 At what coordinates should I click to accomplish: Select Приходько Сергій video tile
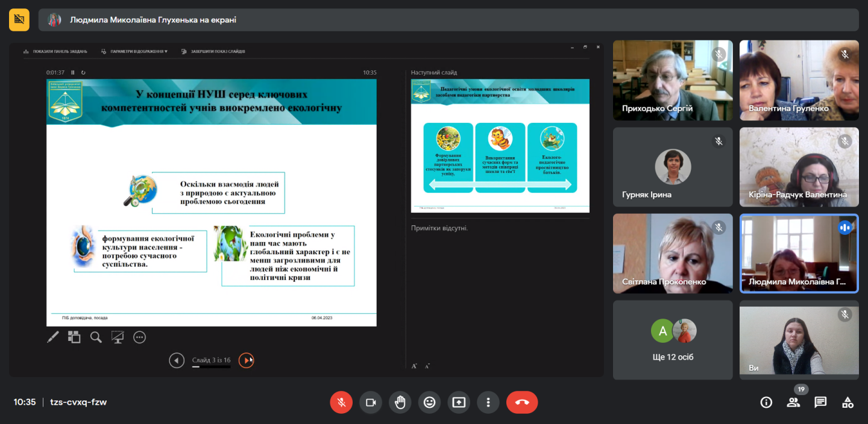pyautogui.click(x=673, y=80)
